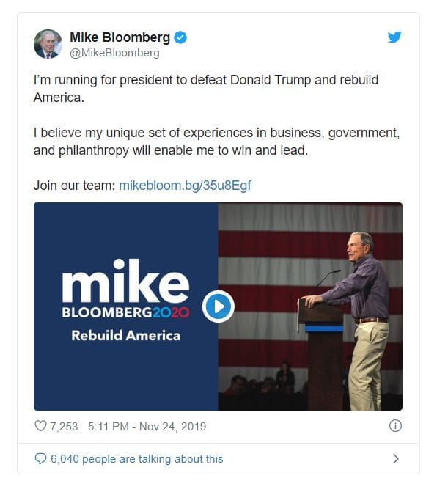
Task: Open '6,040 people are talking about this'
Action: [x=137, y=459]
